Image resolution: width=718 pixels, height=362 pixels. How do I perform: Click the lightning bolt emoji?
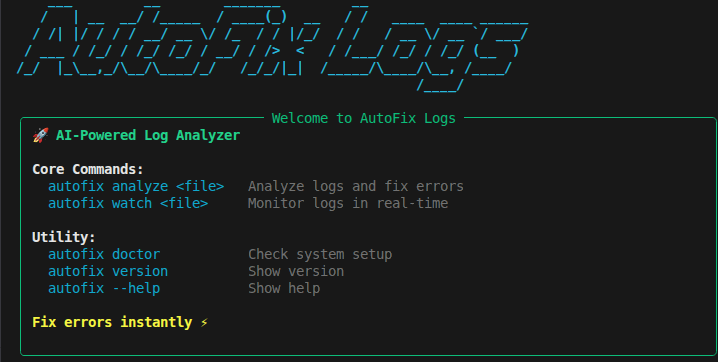click(x=204, y=322)
